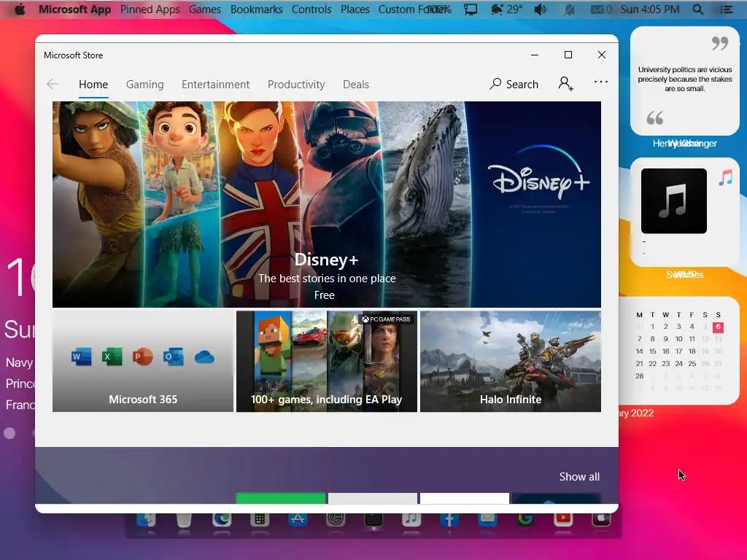Image resolution: width=747 pixels, height=560 pixels.
Task: Minimize the Microsoft Store window
Action: [535, 55]
